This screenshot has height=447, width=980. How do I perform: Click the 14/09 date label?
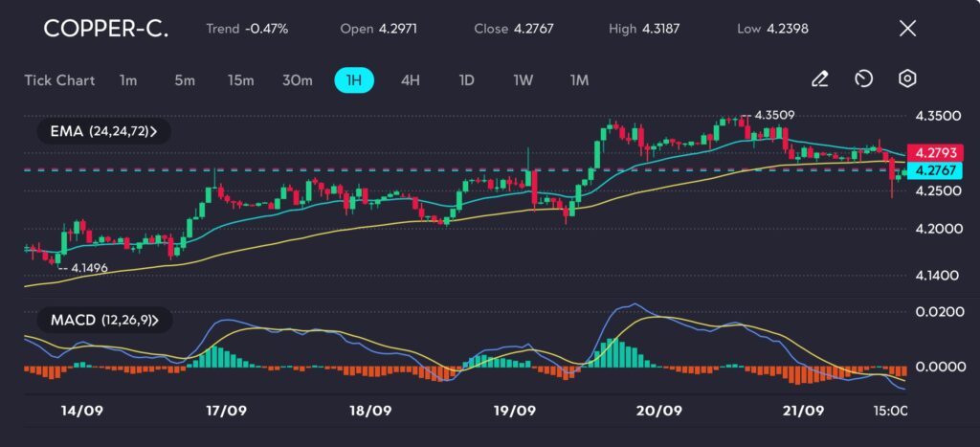pyautogui.click(x=82, y=411)
